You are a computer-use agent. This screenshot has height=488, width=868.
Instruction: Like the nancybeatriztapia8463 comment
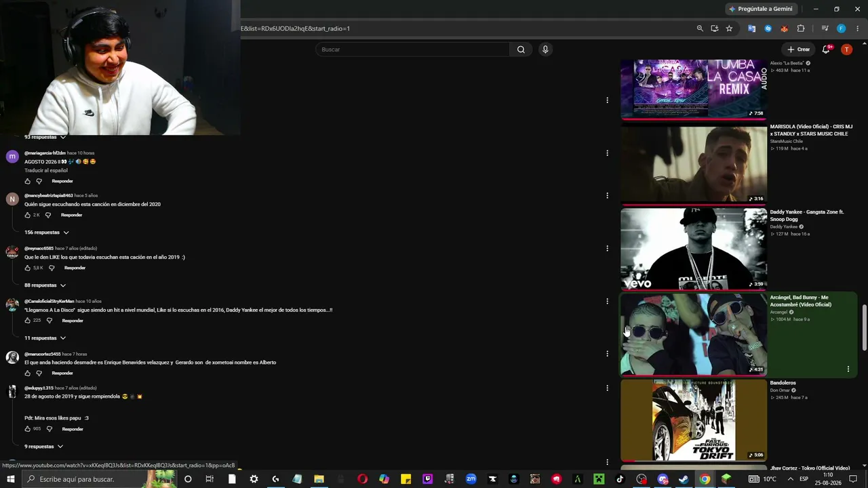pos(28,215)
